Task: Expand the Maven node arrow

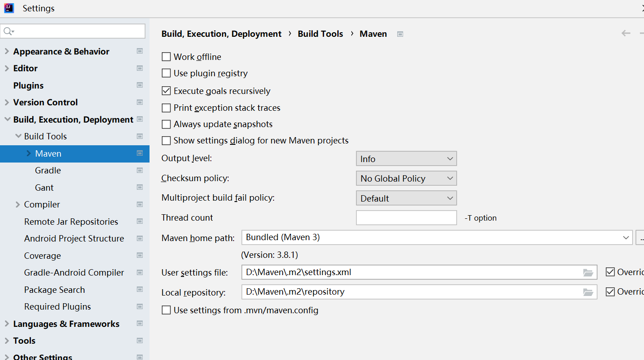Action: tap(29, 153)
